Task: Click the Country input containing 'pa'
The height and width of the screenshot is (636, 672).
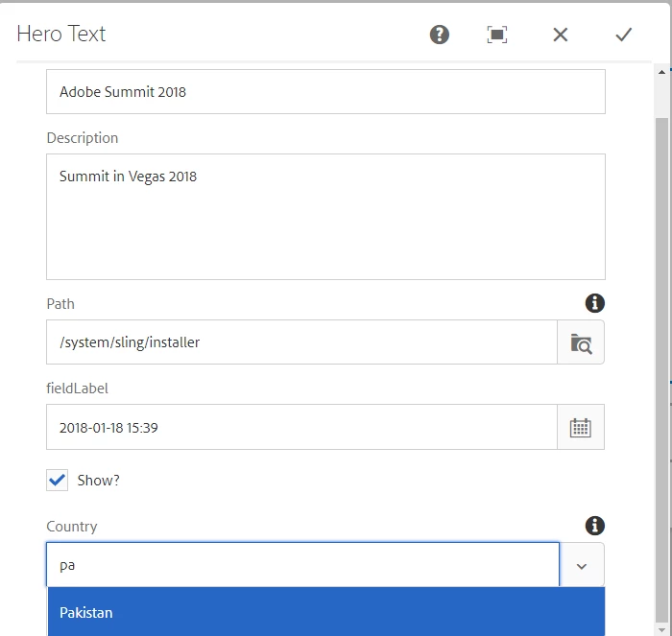Action: point(302,565)
